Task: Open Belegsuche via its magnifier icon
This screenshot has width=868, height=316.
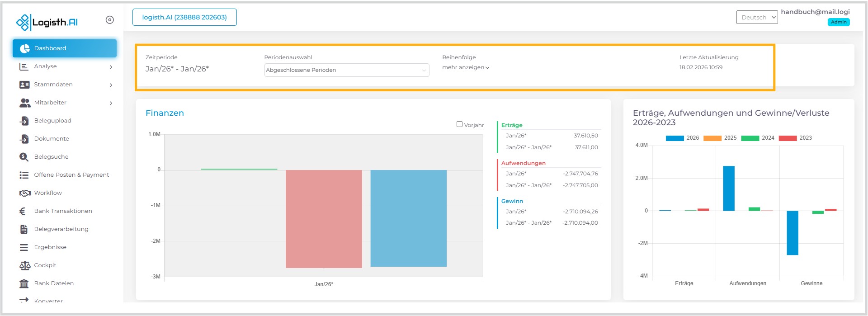Action: tap(24, 157)
